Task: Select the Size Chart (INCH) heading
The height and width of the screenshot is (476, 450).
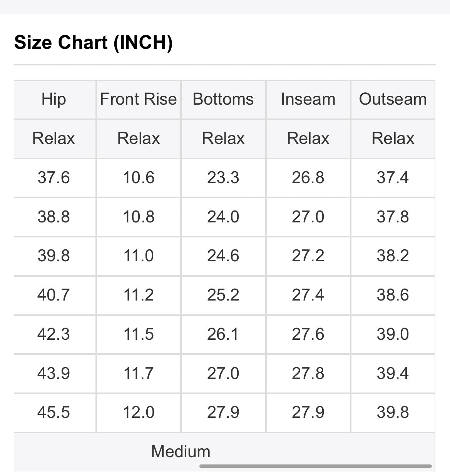Action: (x=94, y=42)
